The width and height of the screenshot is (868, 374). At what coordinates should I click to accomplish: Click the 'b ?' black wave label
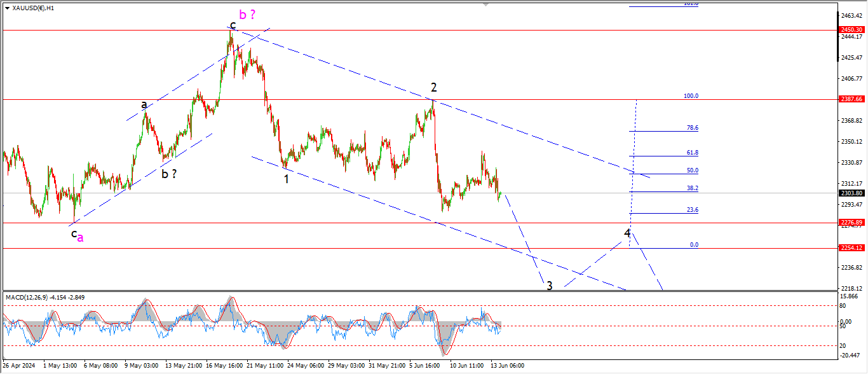click(168, 174)
